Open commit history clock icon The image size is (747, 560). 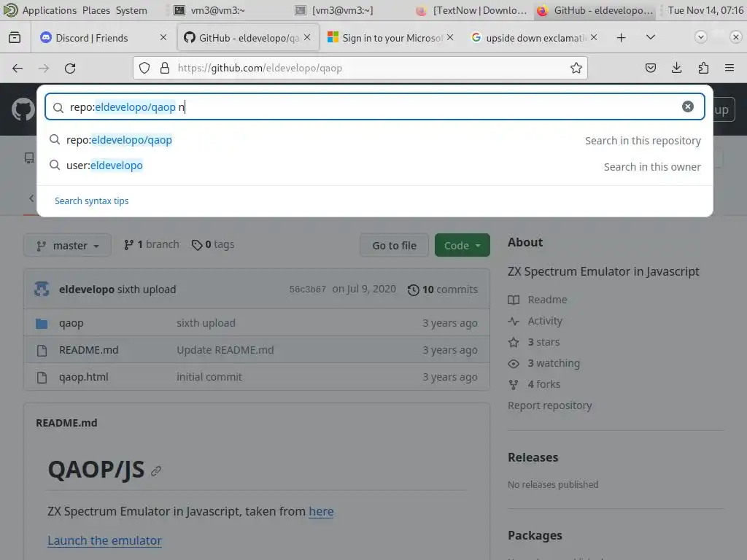click(414, 289)
